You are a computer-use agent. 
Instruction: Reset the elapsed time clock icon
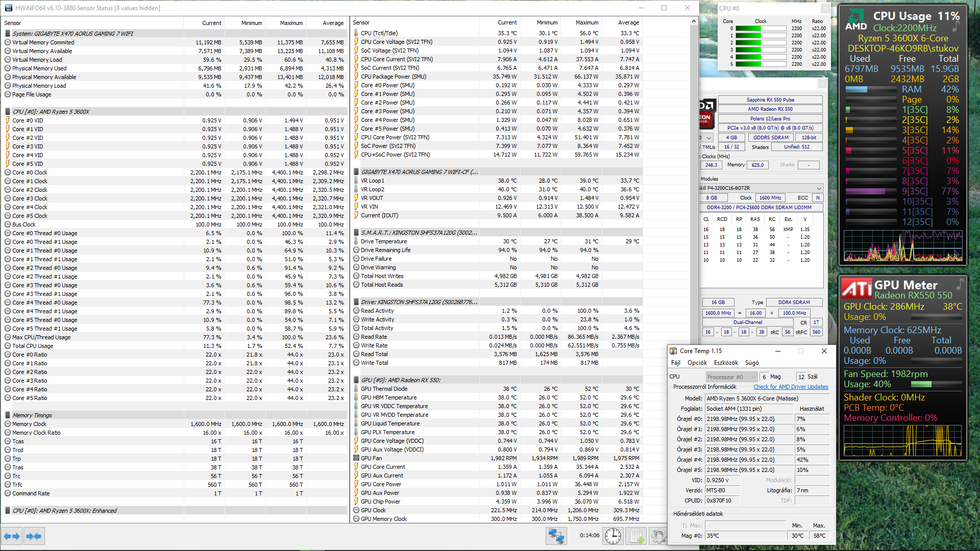(613, 536)
